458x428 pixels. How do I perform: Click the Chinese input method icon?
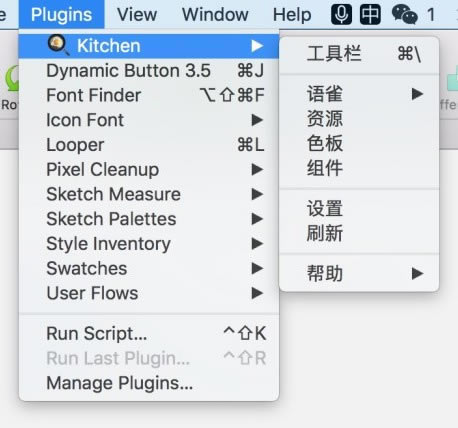370,15
